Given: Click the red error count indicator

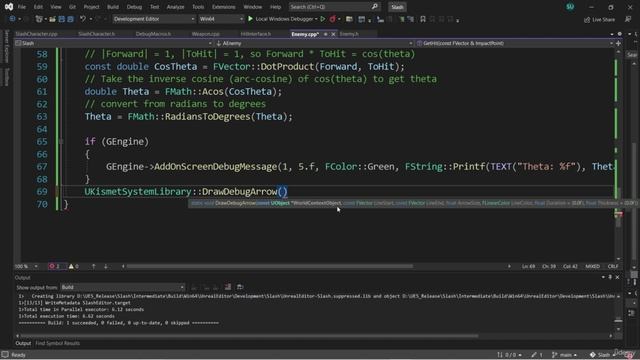Looking at the screenshot, I should coord(55,266).
